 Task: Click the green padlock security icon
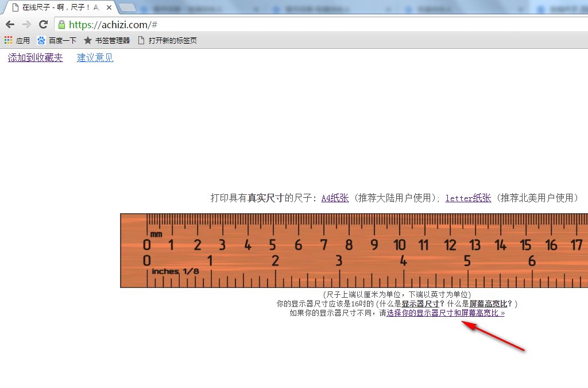point(61,25)
